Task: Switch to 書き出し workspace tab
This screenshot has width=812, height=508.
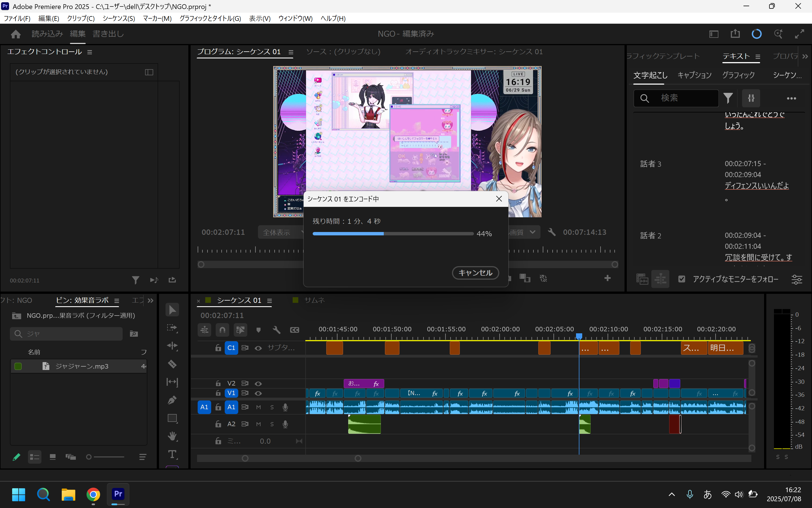Action: tap(108, 34)
